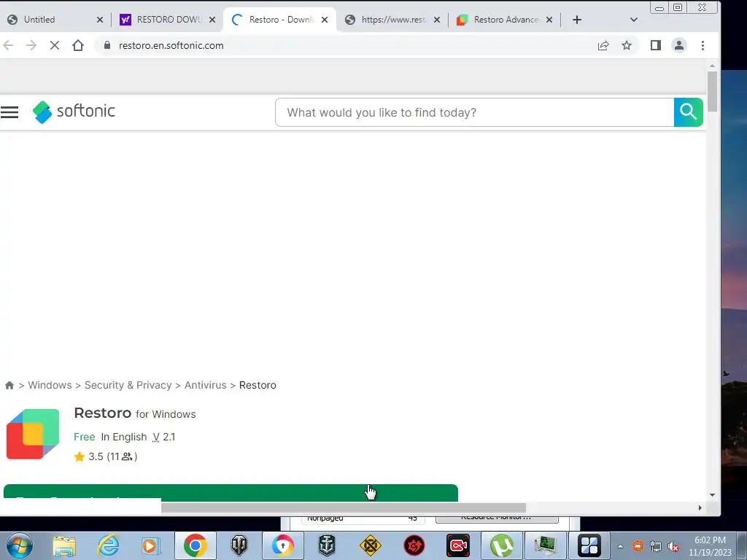The image size is (747, 560).
Task: Switch to the Restoro Advanced tab
Action: coord(504,20)
